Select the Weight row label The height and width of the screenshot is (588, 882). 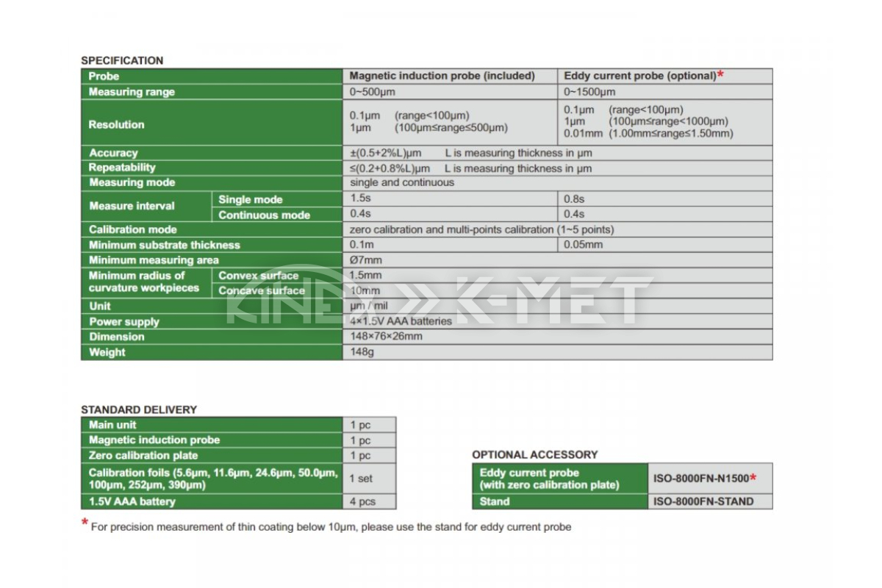[212, 352]
